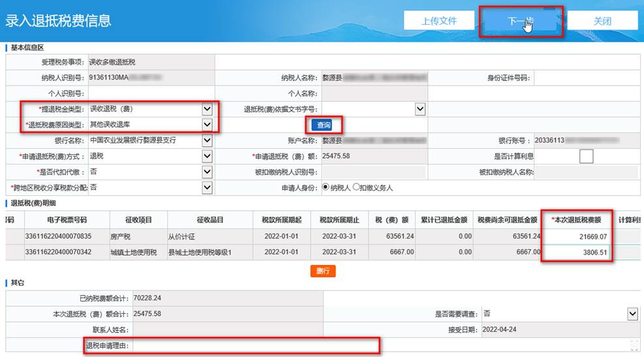Image resolution: width=644 pixels, height=357 pixels.
Task: Expand the 退抵税费原因类型 dropdown
Action: click(207, 124)
